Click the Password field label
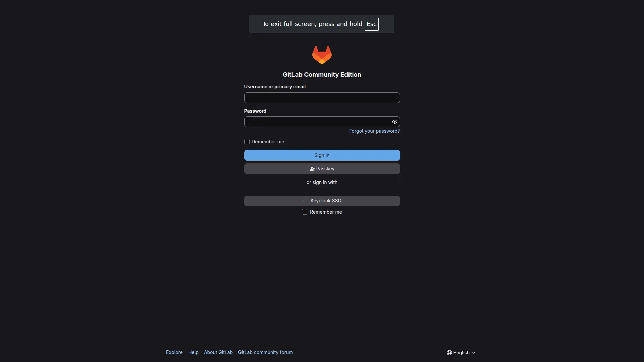The height and width of the screenshot is (362, 644). pos(255,111)
